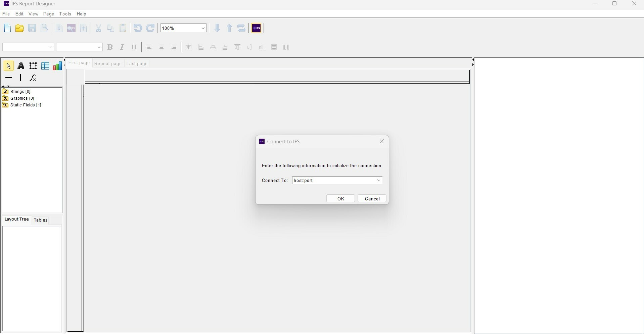Click the same width sizing icon
644x334 pixels.
click(x=274, y=47)
